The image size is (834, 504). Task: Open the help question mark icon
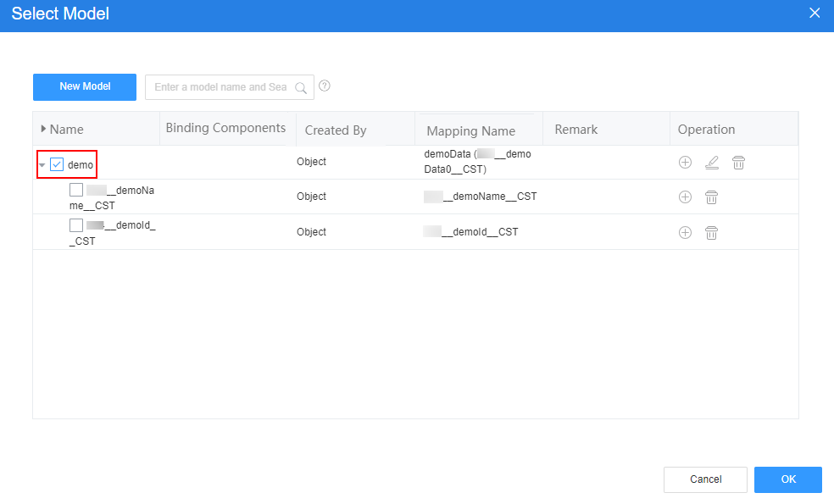pyautogui.click(x=325, y=86)
